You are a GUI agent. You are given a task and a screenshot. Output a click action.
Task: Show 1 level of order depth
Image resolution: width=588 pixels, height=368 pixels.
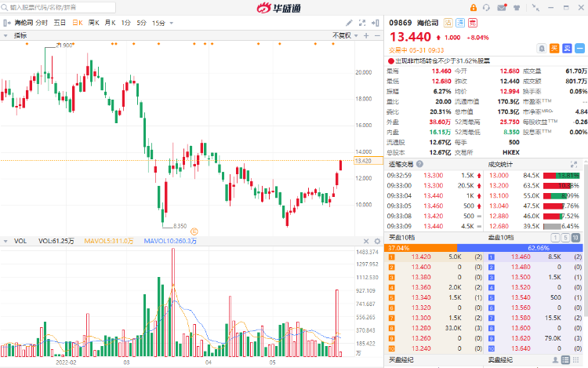click(x=557, y=237)
